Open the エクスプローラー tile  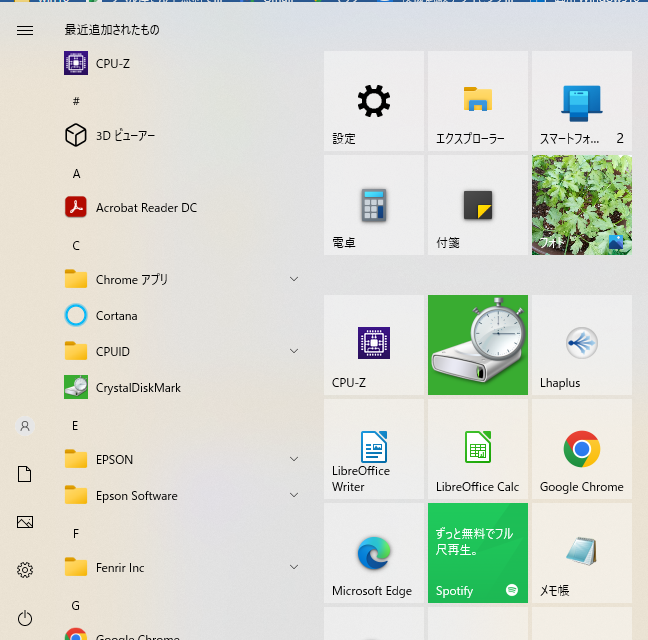tap(478, 101)
